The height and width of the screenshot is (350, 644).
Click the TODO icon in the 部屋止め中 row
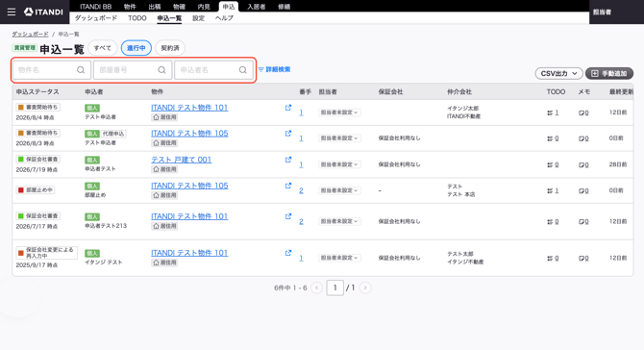pyautogui.click(x=550, y=190)
